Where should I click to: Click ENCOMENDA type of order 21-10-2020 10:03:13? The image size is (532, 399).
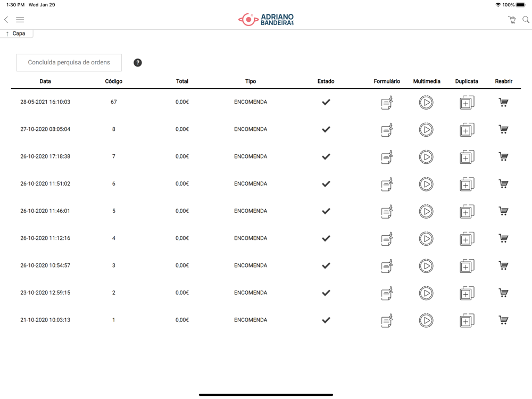[x=251, y=320]
